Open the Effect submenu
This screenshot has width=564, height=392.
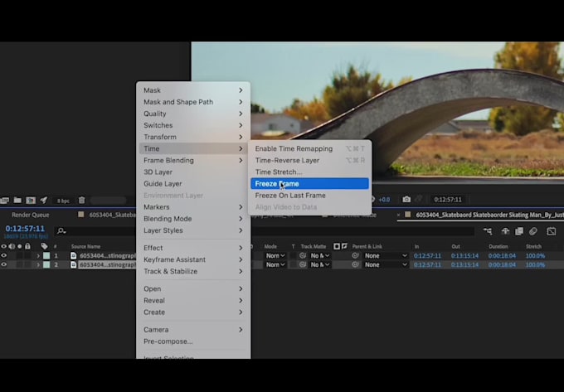tap(193, 248)
